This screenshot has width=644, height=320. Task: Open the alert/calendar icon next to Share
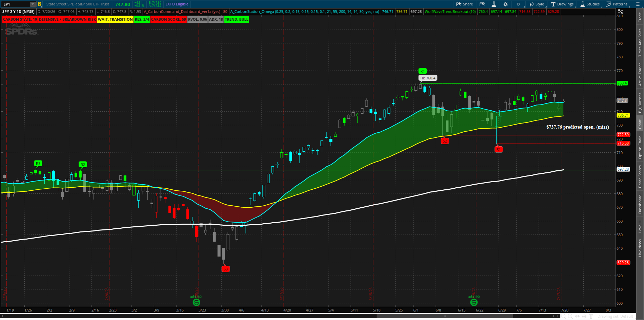482,4
